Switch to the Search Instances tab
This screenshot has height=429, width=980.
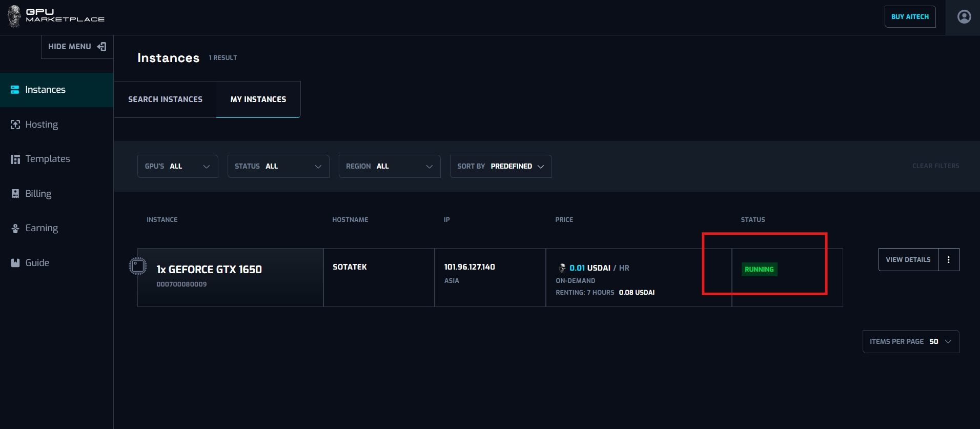tap(165, 99)
